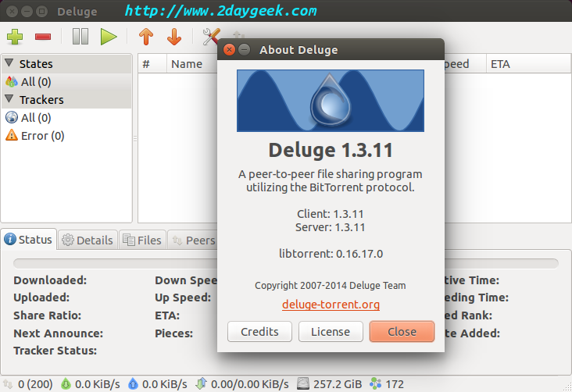Resume torrents with the green play icon

coord(109,37)
